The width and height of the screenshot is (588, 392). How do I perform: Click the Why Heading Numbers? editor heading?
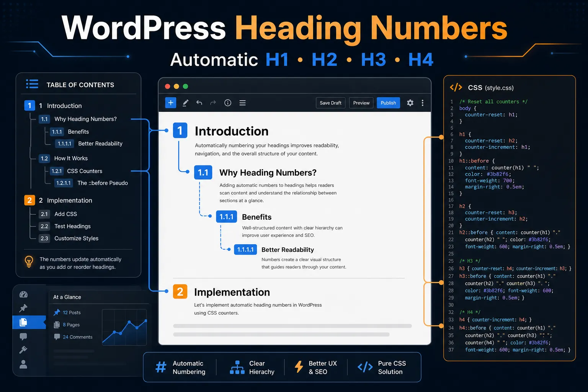268,173
